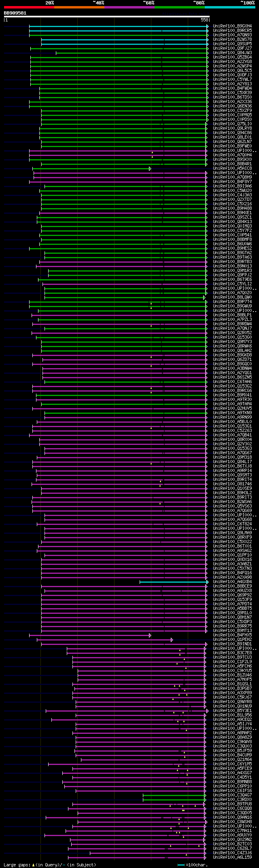Select UniRef100_Q6L5C5 label
The height and width of the screenshot is (868, 259).
(232, 71)
